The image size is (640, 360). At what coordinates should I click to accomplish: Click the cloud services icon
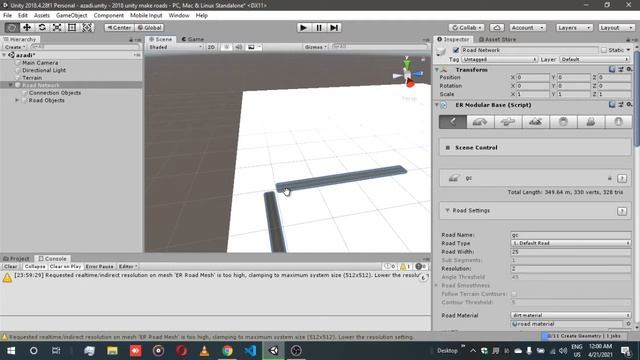click(x=497, y=28)
